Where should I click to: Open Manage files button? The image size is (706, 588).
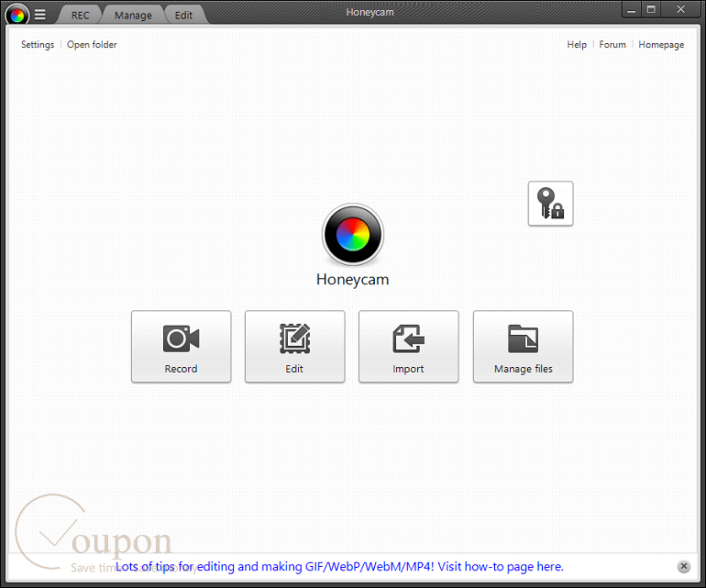point(523,347)
